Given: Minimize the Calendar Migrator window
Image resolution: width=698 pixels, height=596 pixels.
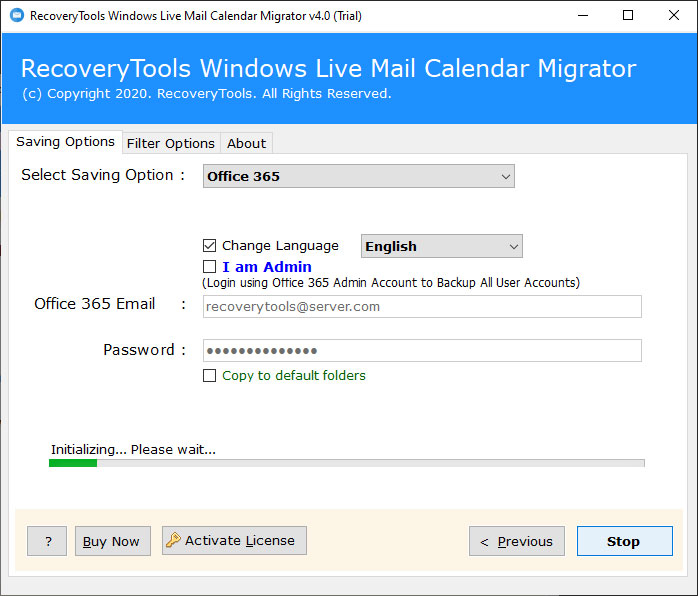Looking at the screenshot, I should [x=583, y=16].
